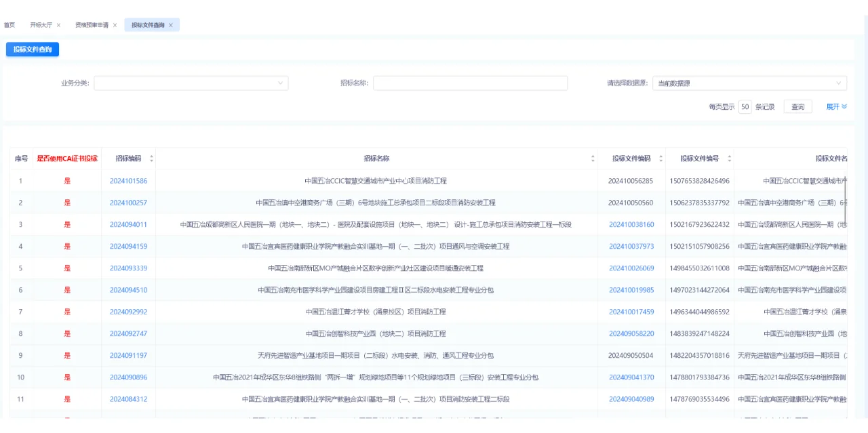Switch to the 首页 tab
Screen dimensions: 868x433
click(x=9, y=24)
